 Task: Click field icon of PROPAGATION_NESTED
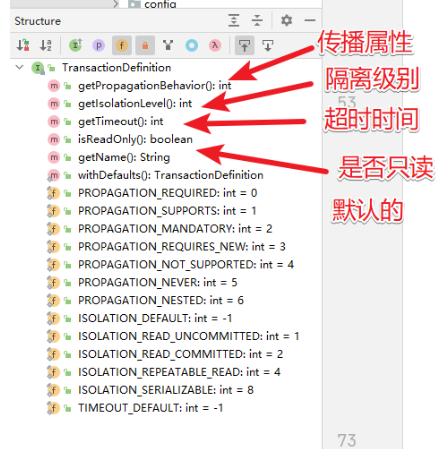click(x=53, y=301)
